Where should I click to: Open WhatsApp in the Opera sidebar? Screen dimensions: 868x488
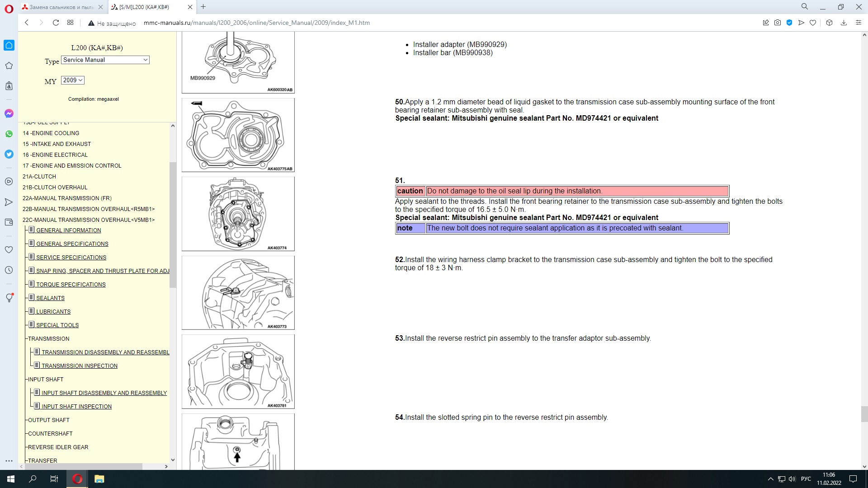tap(9, 134)
